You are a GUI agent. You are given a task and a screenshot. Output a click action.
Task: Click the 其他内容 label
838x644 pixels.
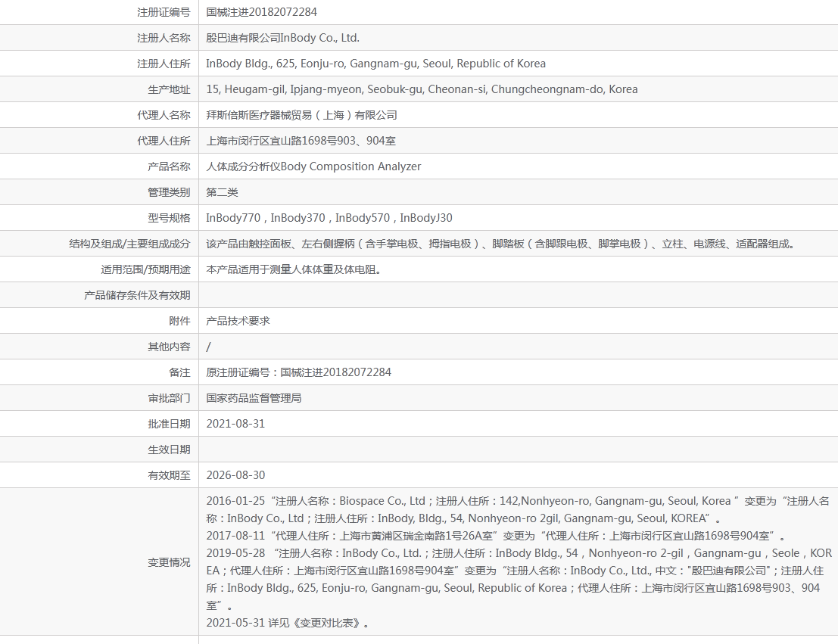pos(169,347)
